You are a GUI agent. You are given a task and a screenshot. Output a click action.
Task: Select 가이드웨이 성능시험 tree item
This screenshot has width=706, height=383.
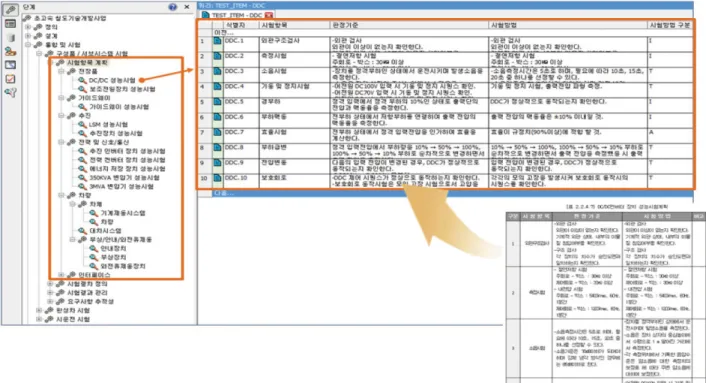119,107
